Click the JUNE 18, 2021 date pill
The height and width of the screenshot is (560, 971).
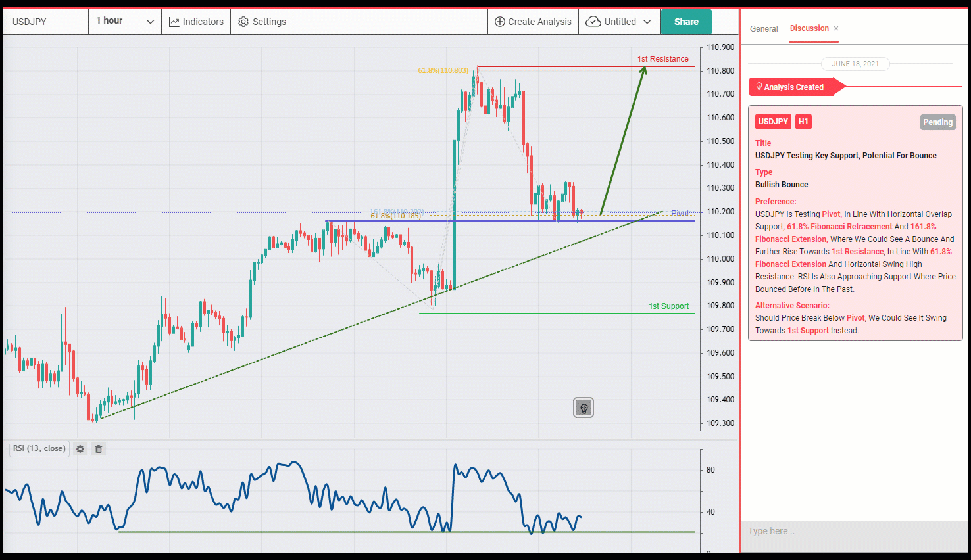point(855,64)
